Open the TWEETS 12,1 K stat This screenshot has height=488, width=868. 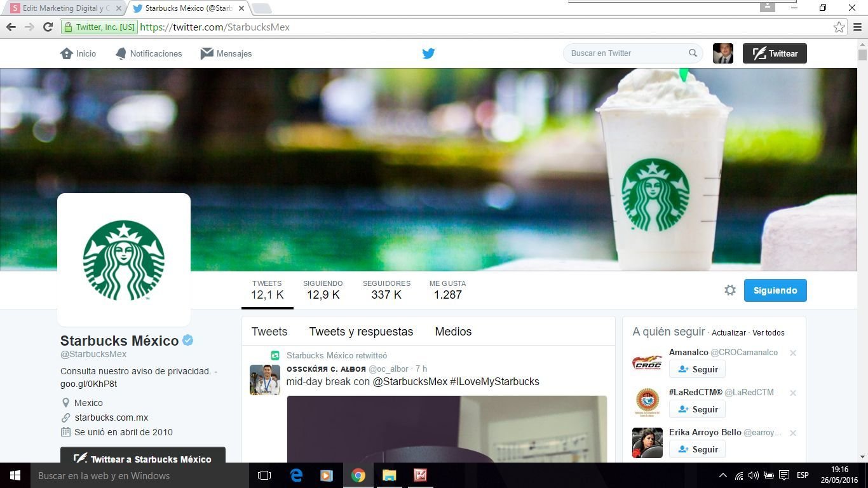[267, 290]
